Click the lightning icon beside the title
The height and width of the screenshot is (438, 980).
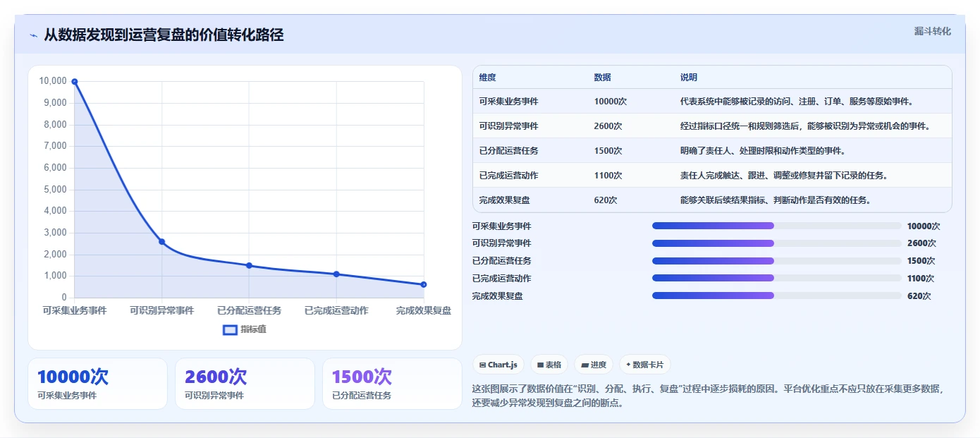(x=33, y=35)
